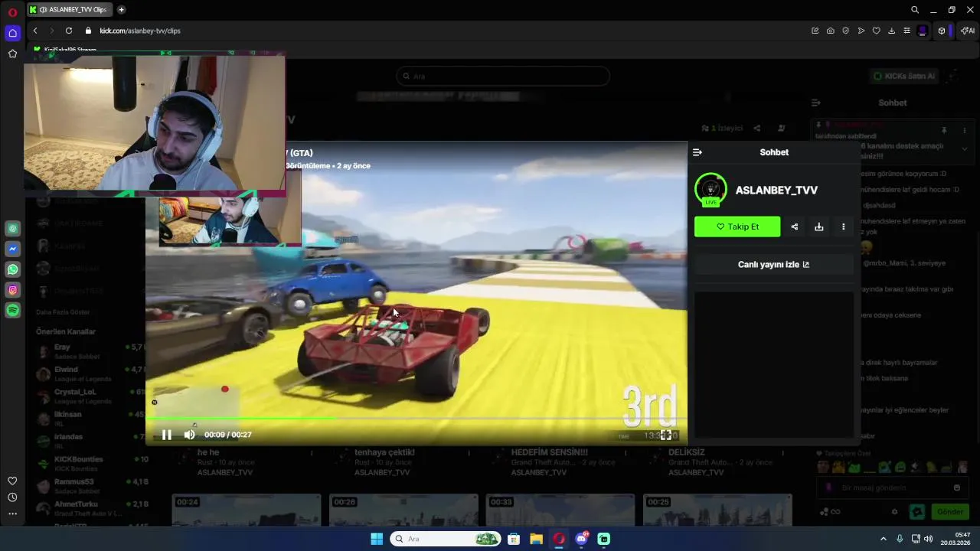Download the clip
This screenshot has width=980, height=551.
click(818, 227)
